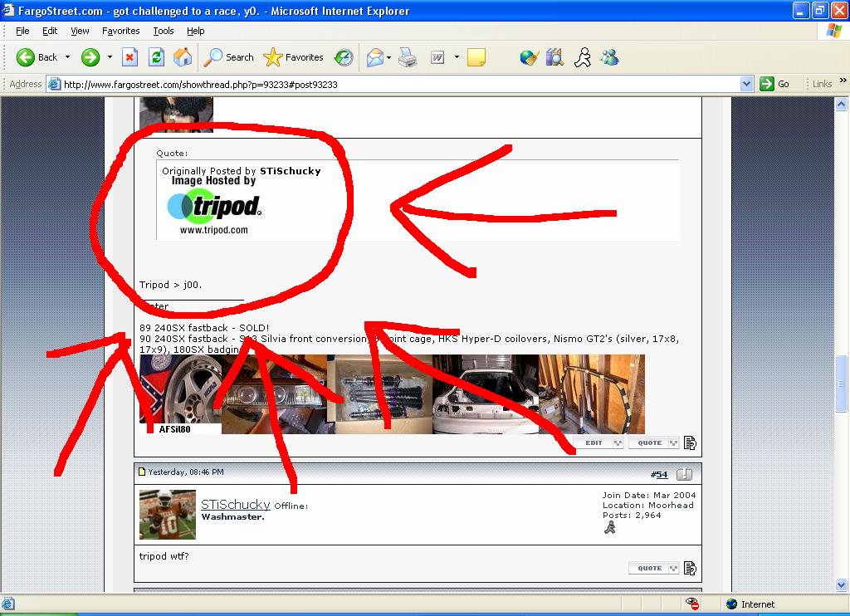Open the History toolbar icon
Viewport: 850px width, 616px height.
344,57
